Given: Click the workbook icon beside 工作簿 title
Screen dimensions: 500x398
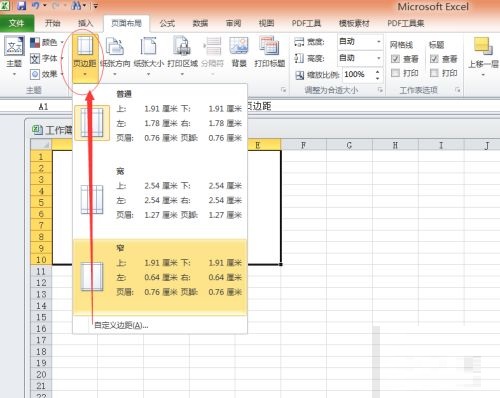Looking at the screenshot, I should pos(37,130).
